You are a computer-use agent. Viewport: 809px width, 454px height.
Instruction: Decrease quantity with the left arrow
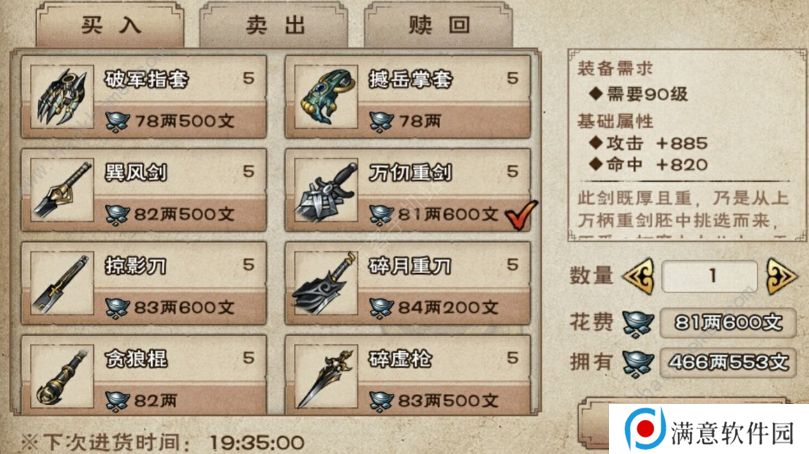639,276
